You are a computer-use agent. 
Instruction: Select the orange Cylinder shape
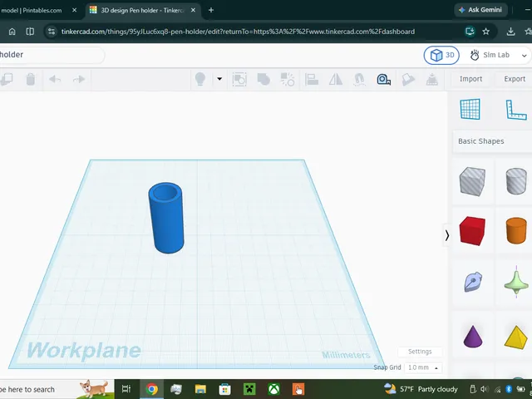pyautogui.click(x=516, y=231)
